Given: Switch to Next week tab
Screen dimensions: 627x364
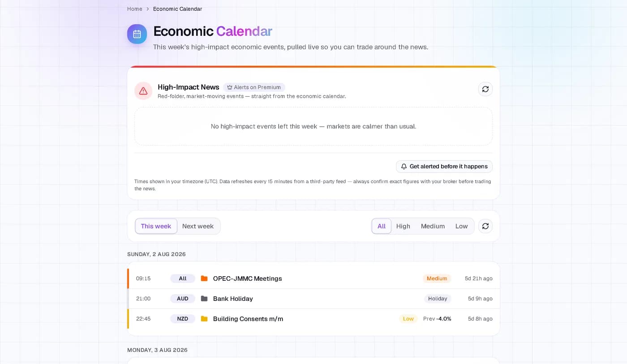Looking at the screenshot, I should coord(198,226).
